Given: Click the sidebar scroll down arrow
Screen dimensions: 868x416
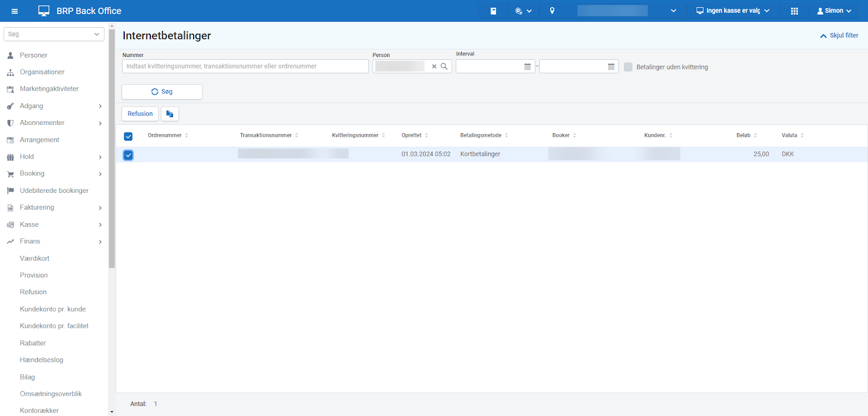Looking at the screenshot, I should pyautogui.click(x=112, y=412).
